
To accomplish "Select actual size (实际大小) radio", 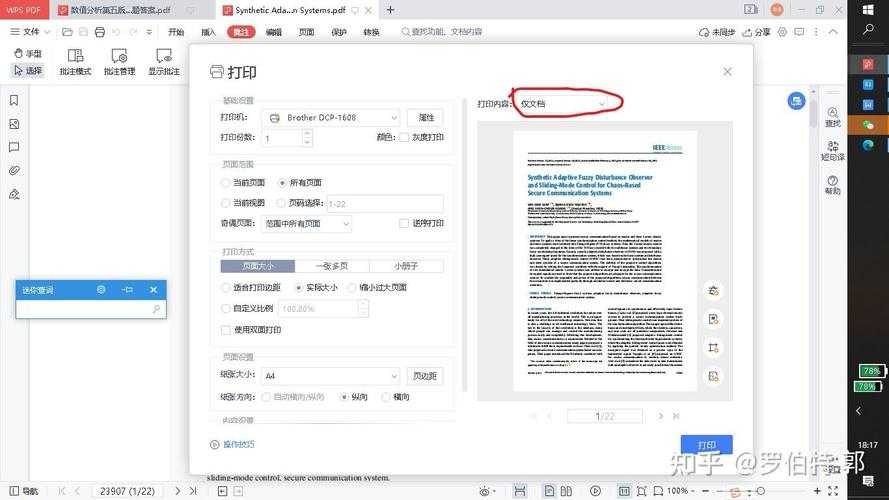I will 298,287.
